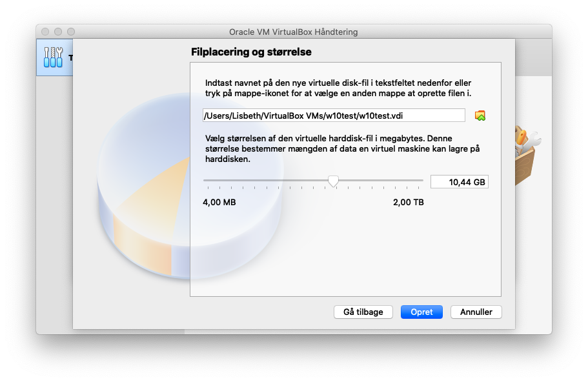The height and width of the screenshot is (382, 588).
Task: Click the disk size slider handle
Action: coord(333,181)
